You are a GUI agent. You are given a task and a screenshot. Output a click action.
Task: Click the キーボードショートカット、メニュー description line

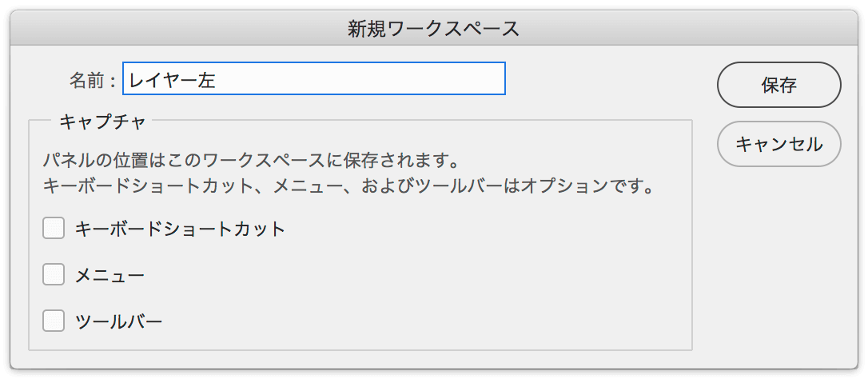click(348, 185)
